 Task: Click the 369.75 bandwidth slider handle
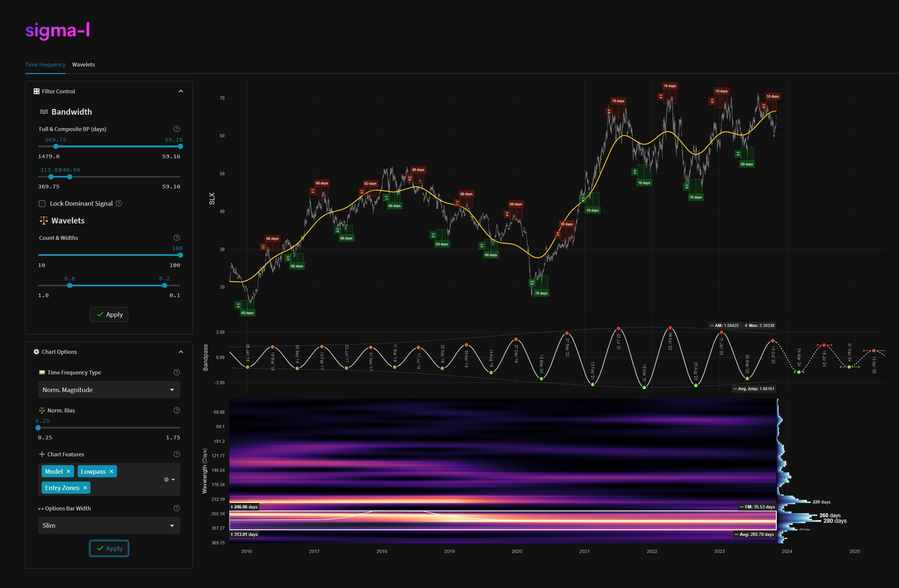(x=56, y=146)
